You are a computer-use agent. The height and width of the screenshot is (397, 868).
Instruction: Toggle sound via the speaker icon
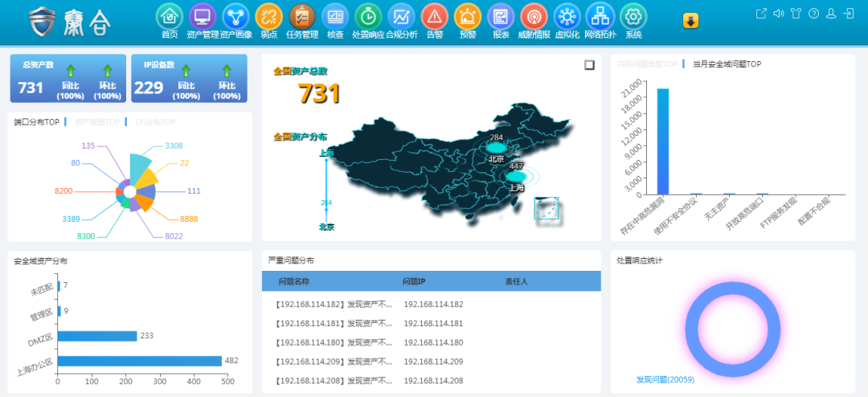tap(778, 14)
